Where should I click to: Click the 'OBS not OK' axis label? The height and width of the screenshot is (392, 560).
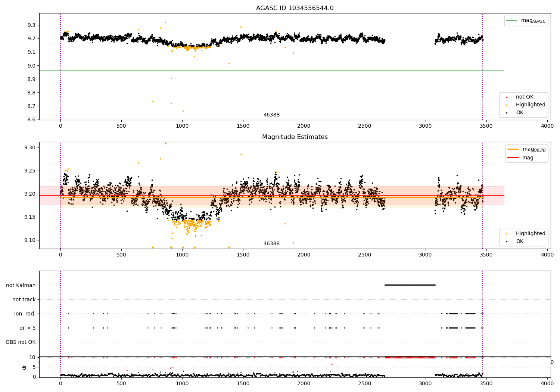(21, 342)
